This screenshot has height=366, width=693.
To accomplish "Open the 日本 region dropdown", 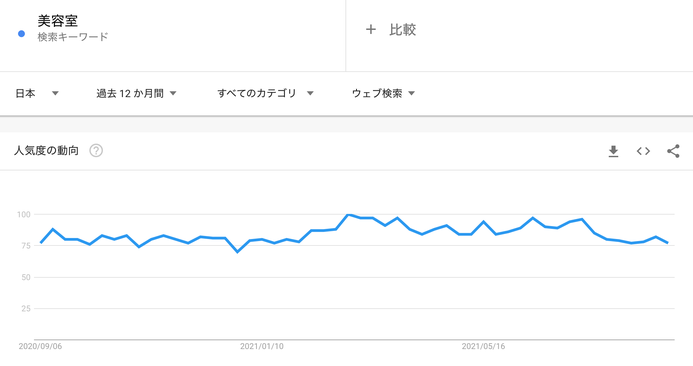I will [37, 93].
